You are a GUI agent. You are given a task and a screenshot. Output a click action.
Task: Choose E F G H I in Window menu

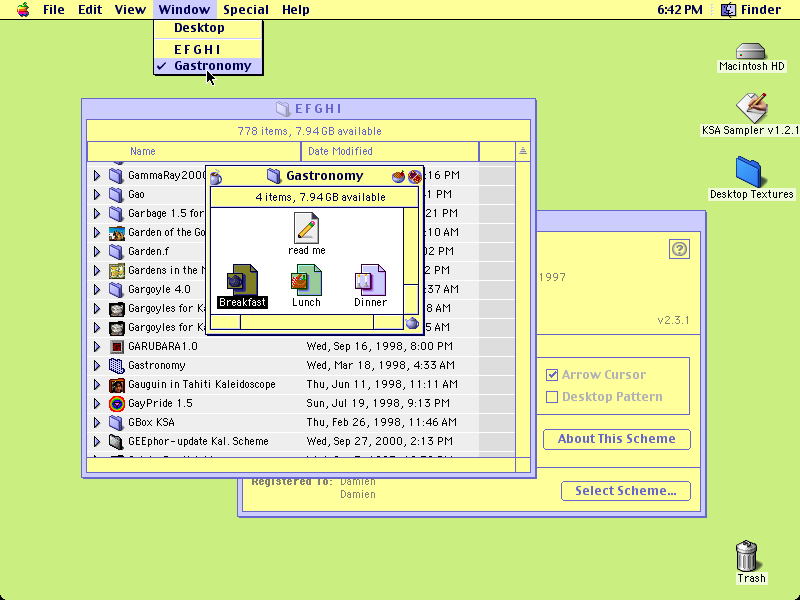208,49
